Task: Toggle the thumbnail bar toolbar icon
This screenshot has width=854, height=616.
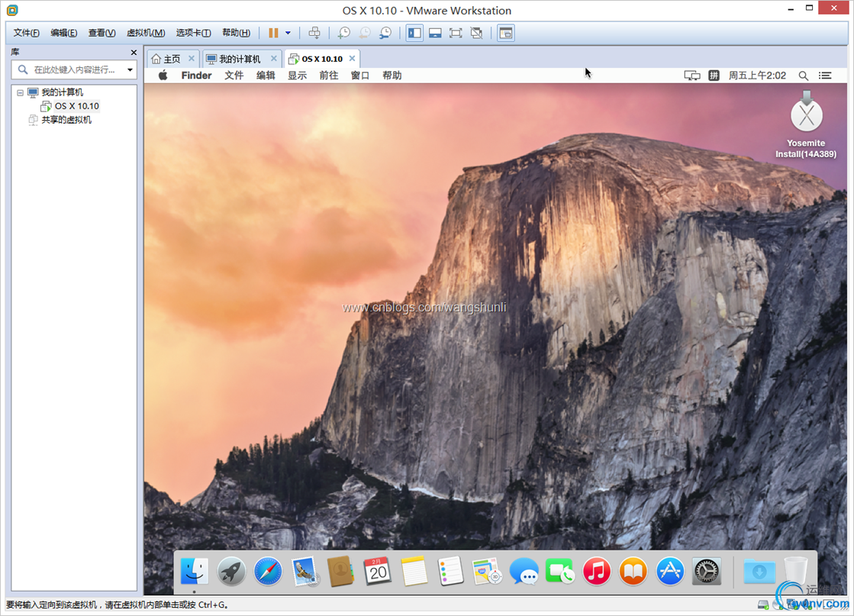Action: [435, 33]
